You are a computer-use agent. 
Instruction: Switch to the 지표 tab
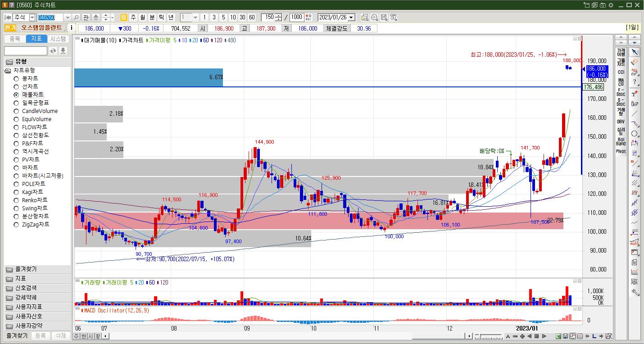[x=36, y=39]
